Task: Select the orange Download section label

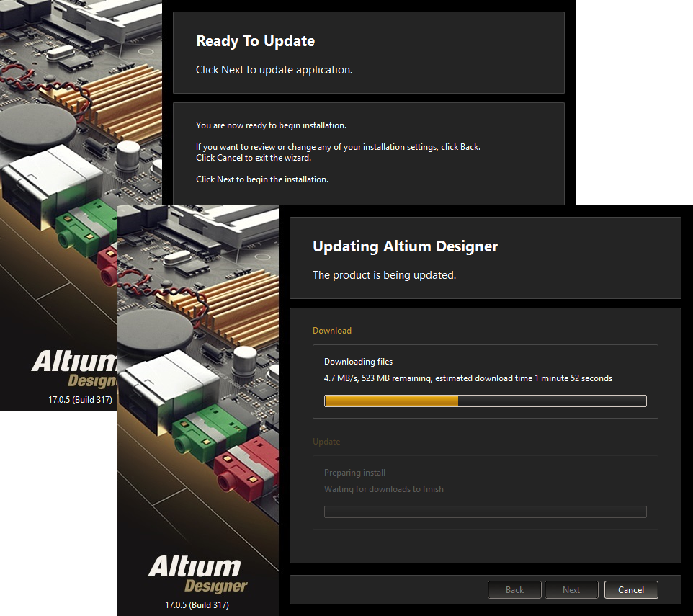Action: [332, 331]
